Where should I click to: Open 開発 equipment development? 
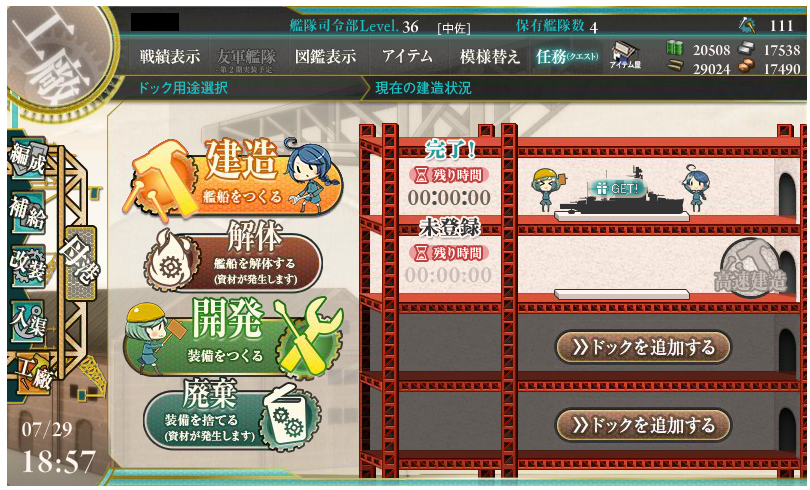tap(232, 336)
